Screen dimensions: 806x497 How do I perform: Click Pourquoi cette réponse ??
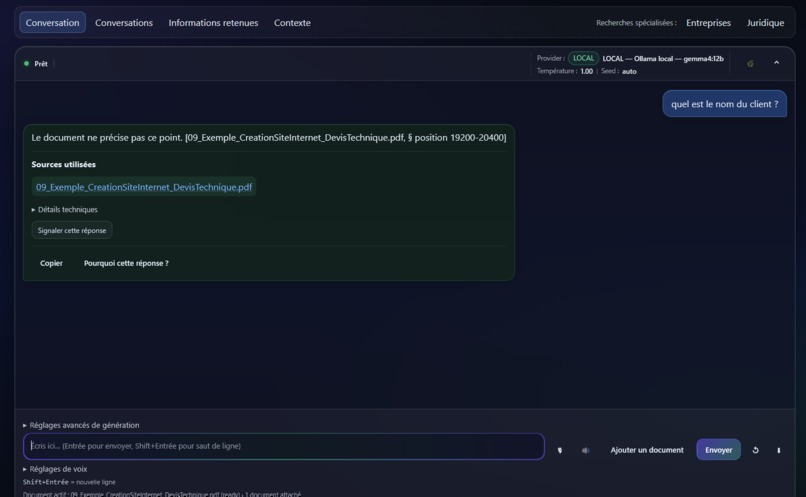tap(126, 263)
